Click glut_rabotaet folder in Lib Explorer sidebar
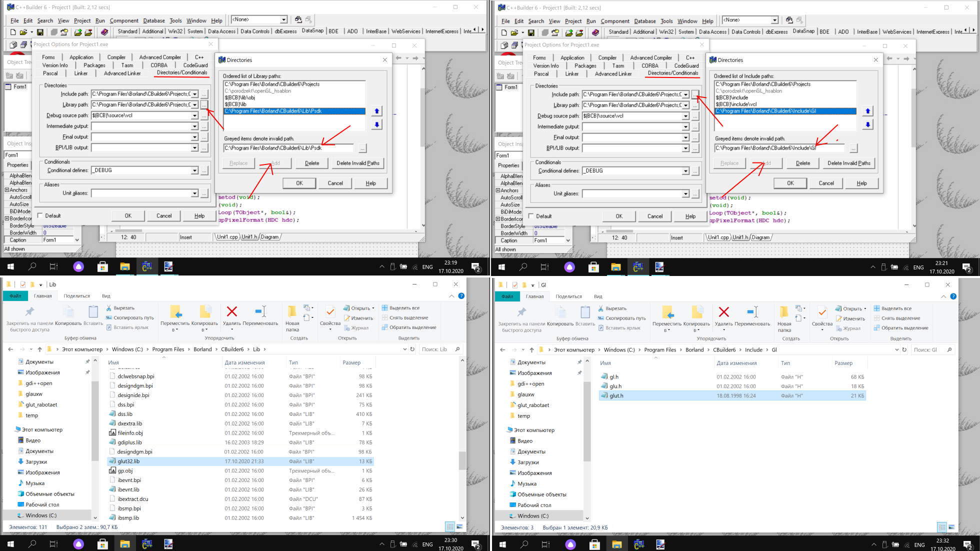 41,404
